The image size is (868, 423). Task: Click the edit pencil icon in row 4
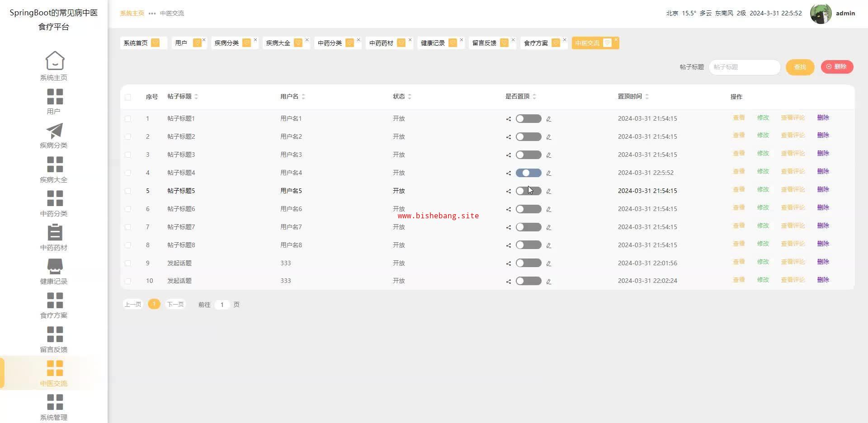pyautogui.click(x=548, y=173)
